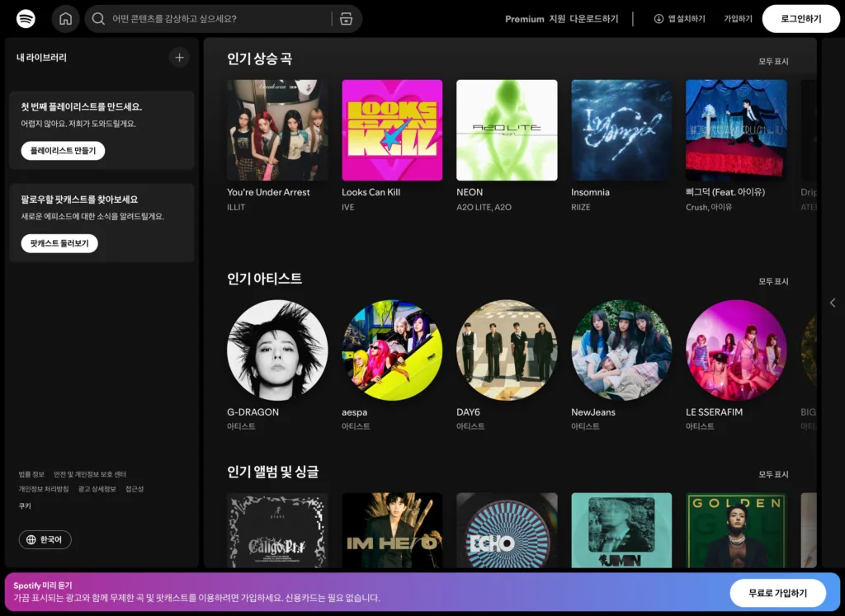Go to the Home icon button
This screenshot has width=845, height=616.
pos(66,19)
